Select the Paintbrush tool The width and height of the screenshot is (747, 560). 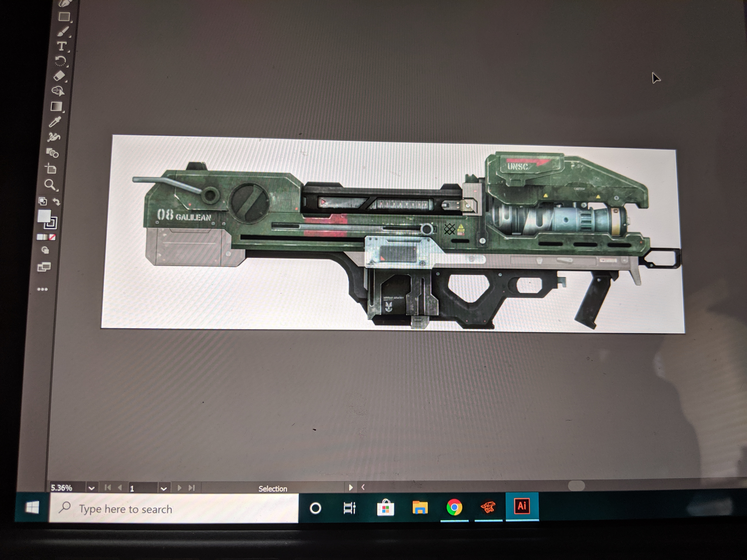click(63, 31)
